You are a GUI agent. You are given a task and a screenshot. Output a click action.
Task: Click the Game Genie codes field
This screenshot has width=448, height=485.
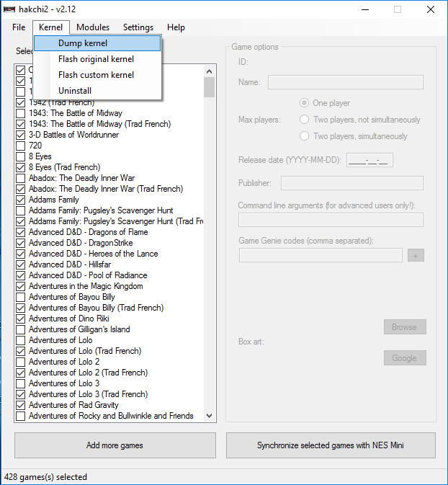click(321, 255)
